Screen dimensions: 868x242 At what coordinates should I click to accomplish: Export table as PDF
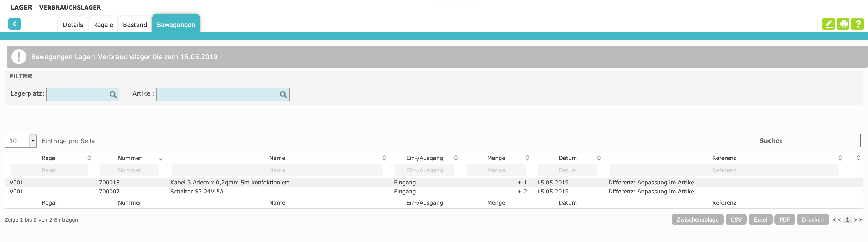point(784,219)
